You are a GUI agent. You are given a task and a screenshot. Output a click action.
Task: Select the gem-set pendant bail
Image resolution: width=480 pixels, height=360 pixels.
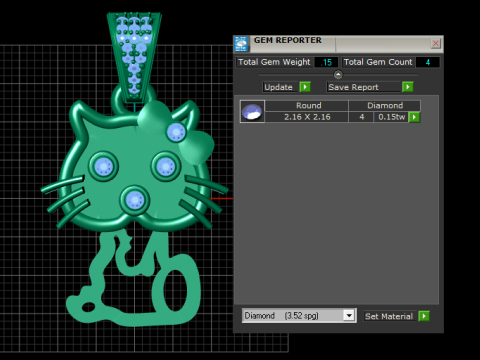coord(134,57)
